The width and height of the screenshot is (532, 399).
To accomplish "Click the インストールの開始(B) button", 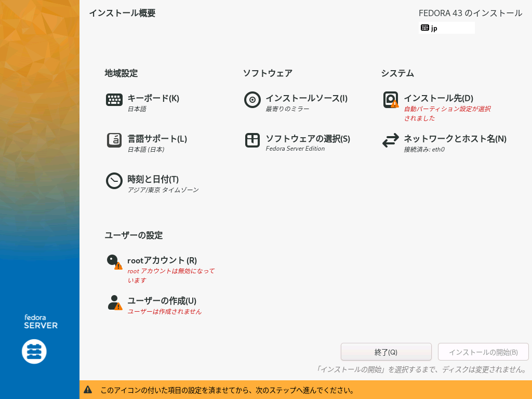I will (x=483, y=352).
